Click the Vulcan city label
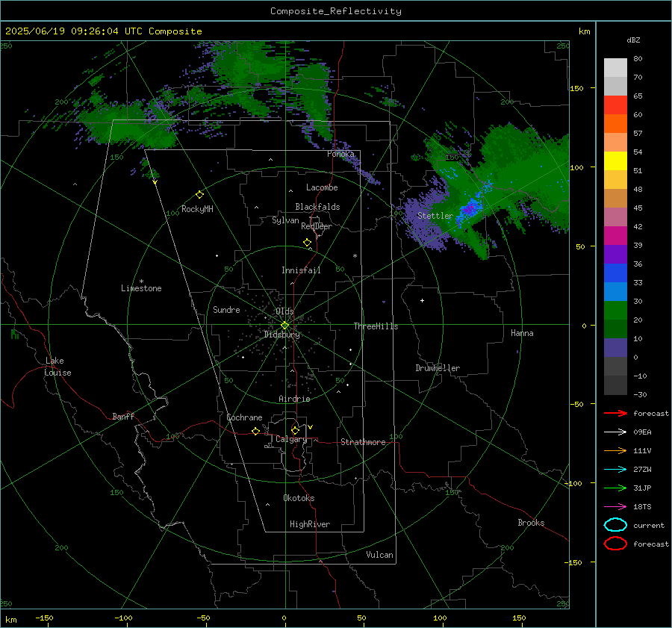This screenshot has width=672, height=628. tap(379, 555)
